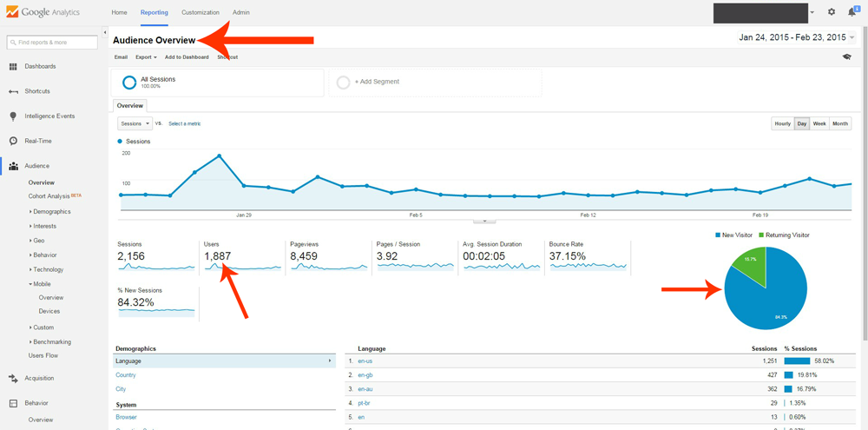Select the All Sessions segment circle
Screen dimensions: 868x430
click(129, 83)
